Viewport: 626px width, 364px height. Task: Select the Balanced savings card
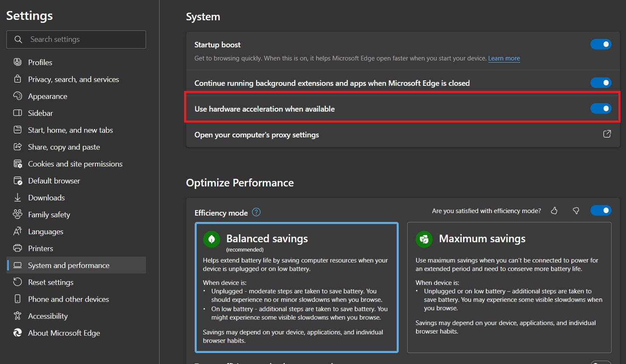[x=296, y=287]
